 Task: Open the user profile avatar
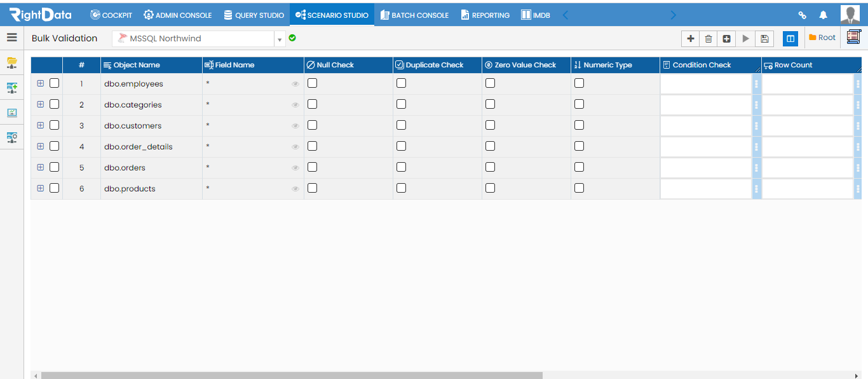[850, 15]
